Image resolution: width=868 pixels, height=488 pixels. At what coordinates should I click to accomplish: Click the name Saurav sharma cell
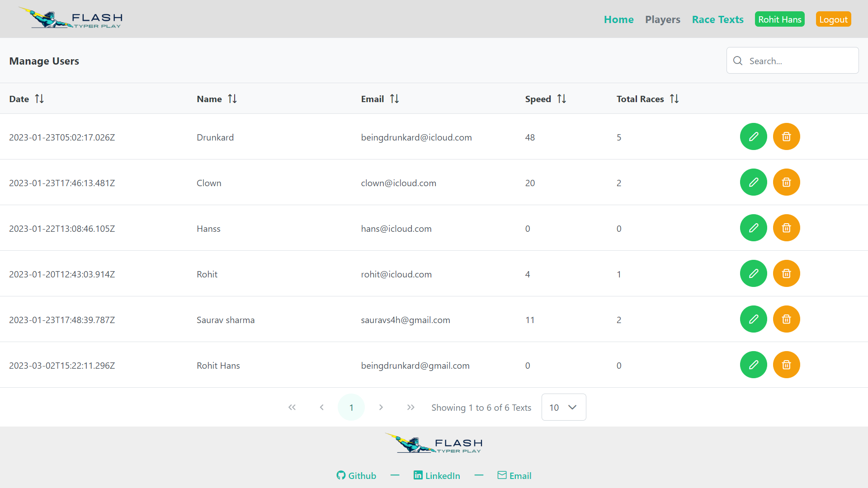[x=226, y=320]
